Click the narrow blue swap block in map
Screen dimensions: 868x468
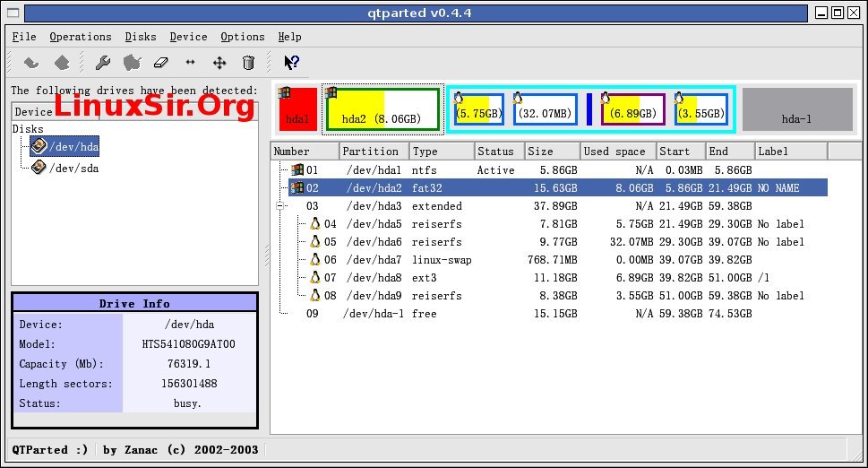589,109
